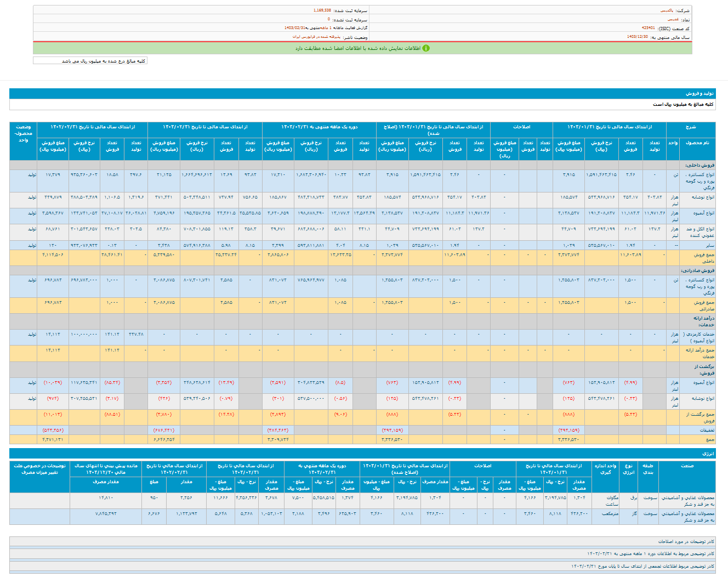728x577 pixels.
Task: Click the تخفیفات row label
Action: [707, 430]
